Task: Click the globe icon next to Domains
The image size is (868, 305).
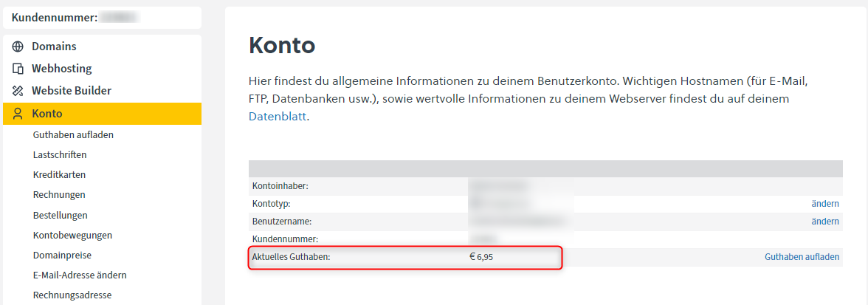Action: [18, 47]
